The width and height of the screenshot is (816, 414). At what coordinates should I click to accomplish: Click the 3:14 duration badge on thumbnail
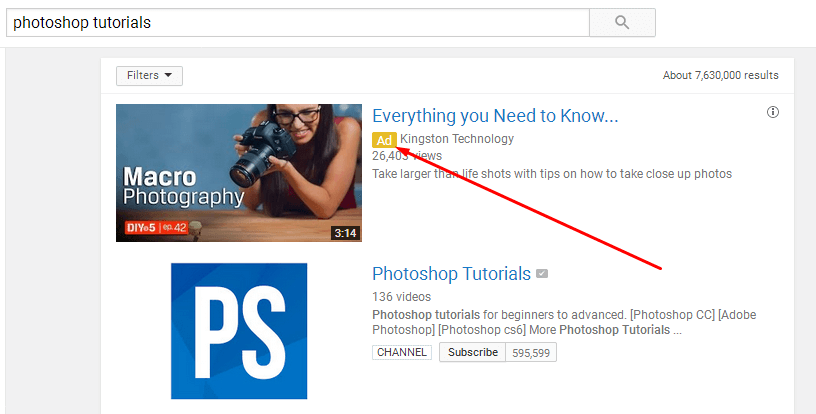pos(346,233)
